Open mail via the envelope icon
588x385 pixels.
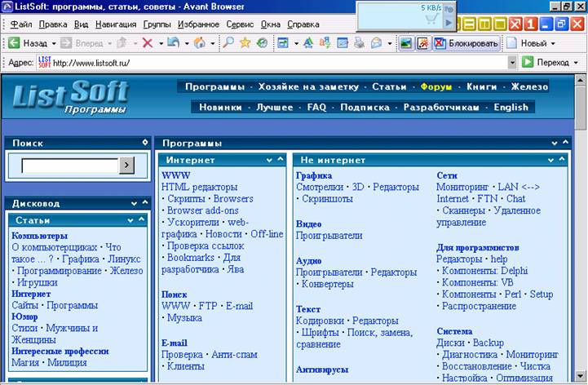pos(376,43)
